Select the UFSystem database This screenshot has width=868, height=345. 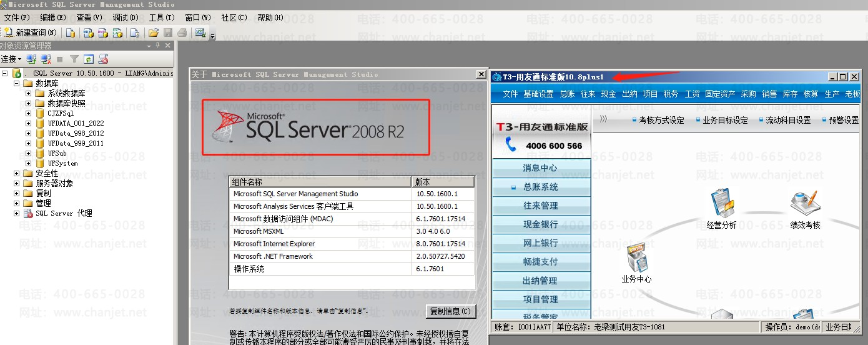click(x=62, y=163)
